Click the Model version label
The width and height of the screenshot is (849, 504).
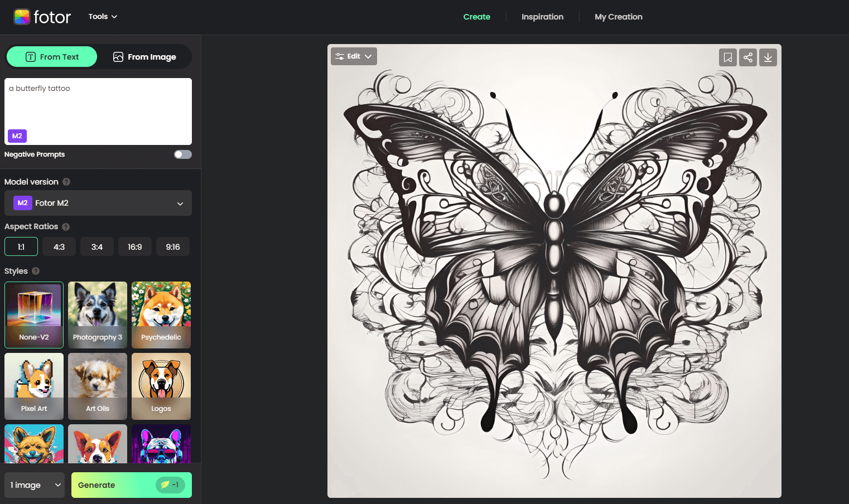click(x=31, y=182)
